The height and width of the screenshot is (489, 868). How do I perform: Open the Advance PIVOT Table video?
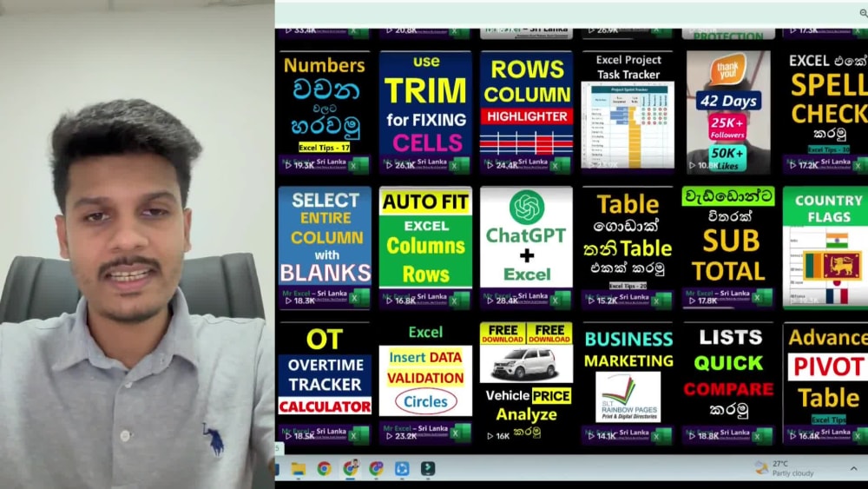point(825,383)
